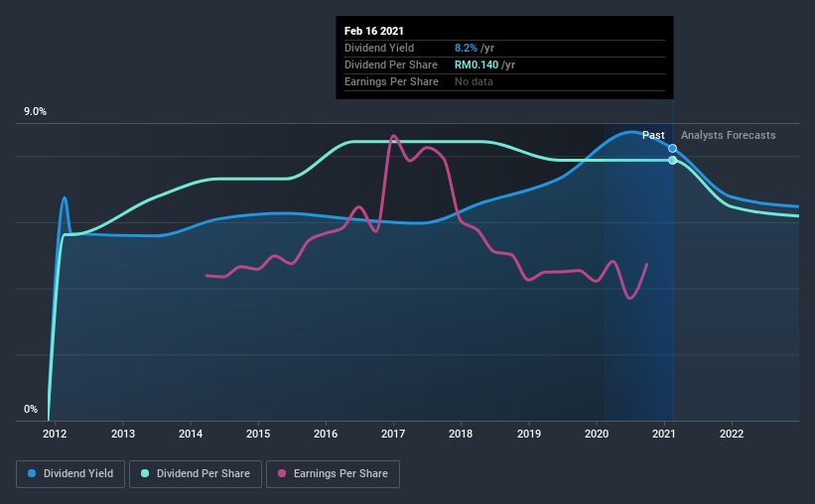
Task: Click the pink Earnings Per Share legend dot
Action: (282, 473)
